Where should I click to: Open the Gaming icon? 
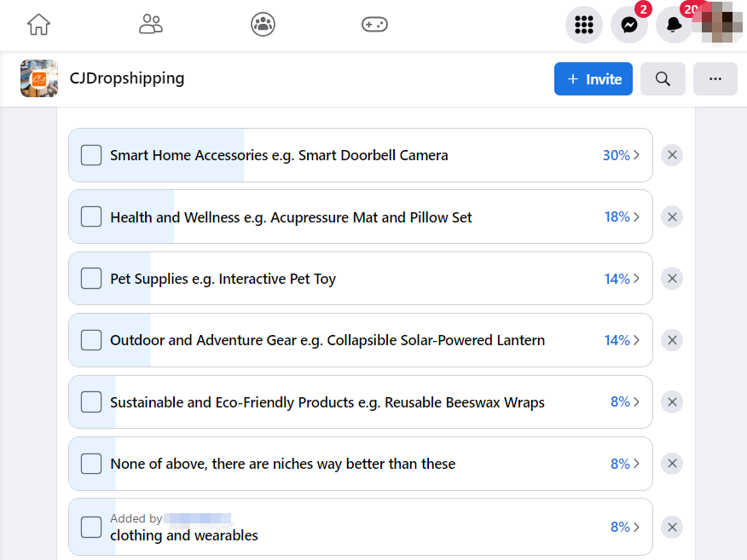click(x=374, y=25)
